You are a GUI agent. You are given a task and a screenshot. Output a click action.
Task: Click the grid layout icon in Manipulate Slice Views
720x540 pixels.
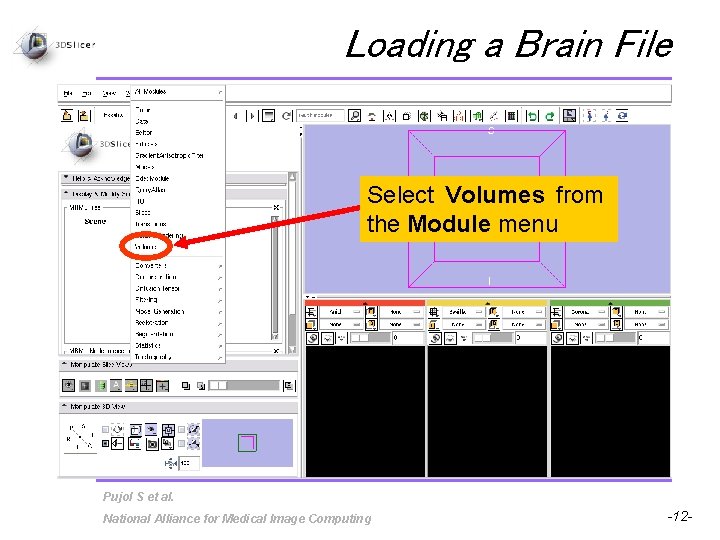click(146, 385)
